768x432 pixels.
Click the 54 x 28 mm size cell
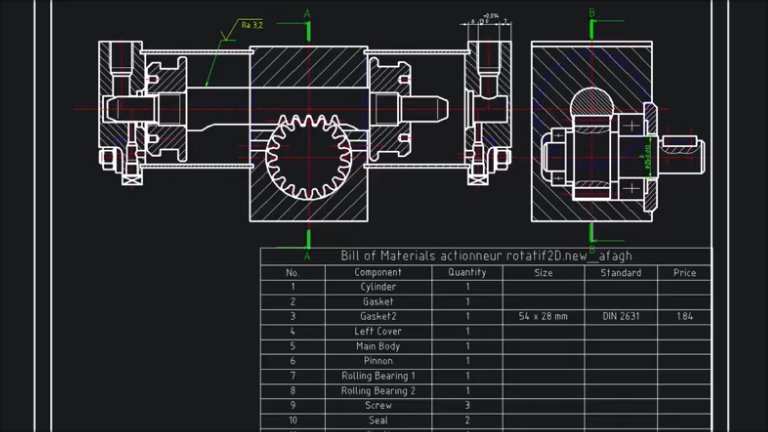pyautogui.click(x=543, y=316)
